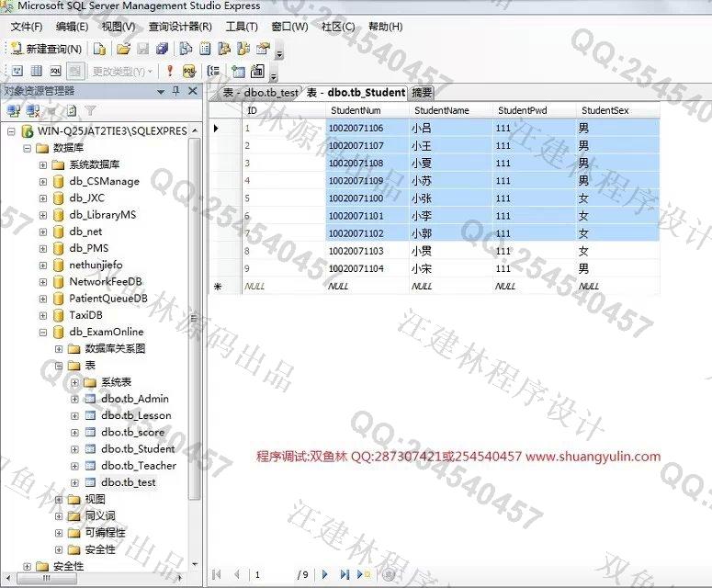Refresh the Object Explorer tree
712x588 pixels.
pyautogui.click(x=72, y=110)
